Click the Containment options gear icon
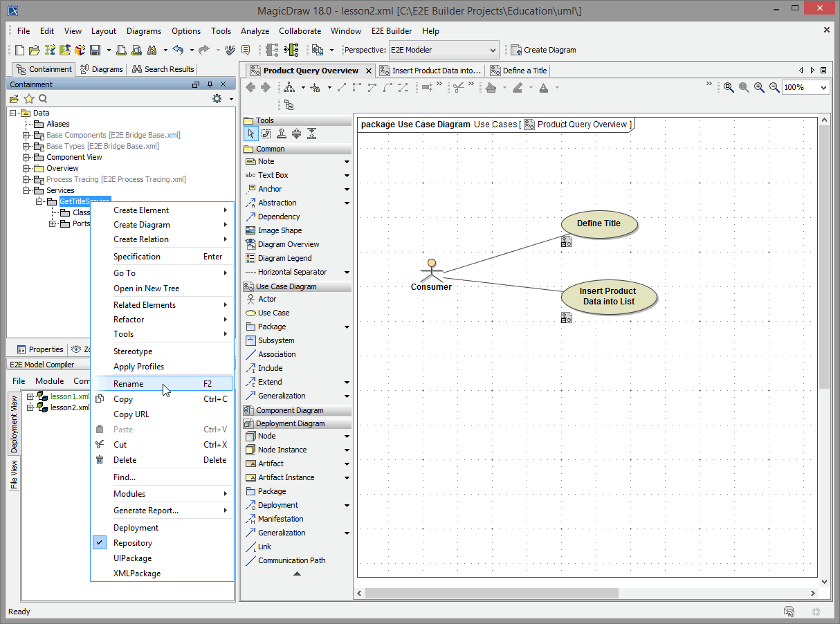The image size is (840, 624). (217, 99)
